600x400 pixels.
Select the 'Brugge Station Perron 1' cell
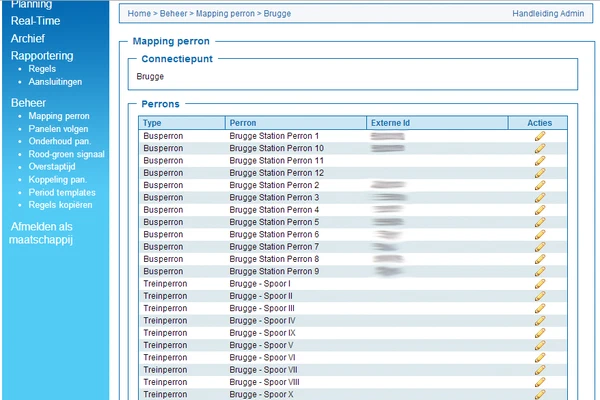point(274,136)
